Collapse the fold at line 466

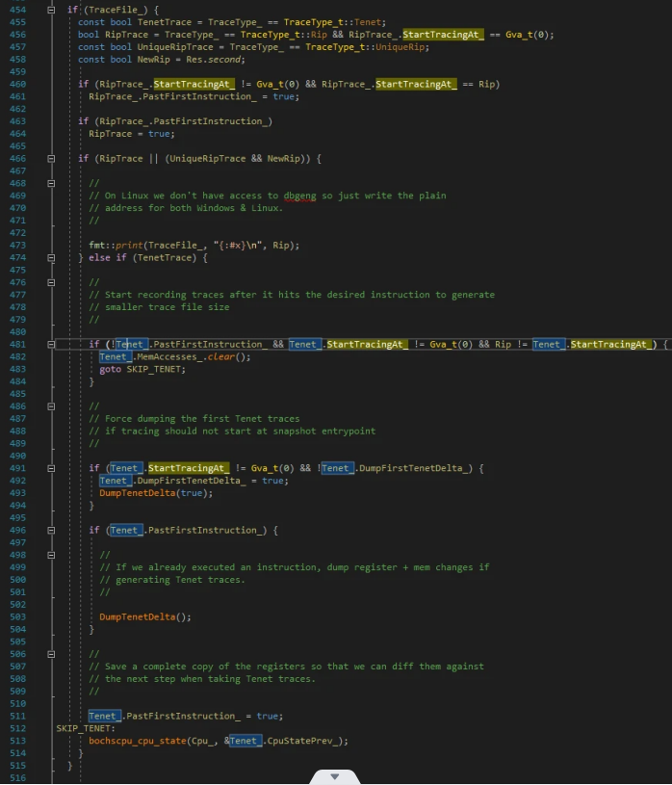click(x=51, y=158)
